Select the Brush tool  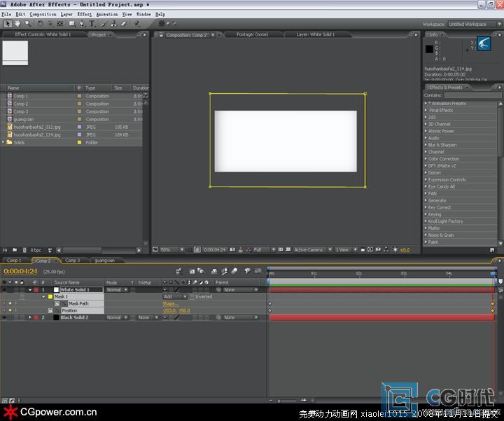click(104, 24)
